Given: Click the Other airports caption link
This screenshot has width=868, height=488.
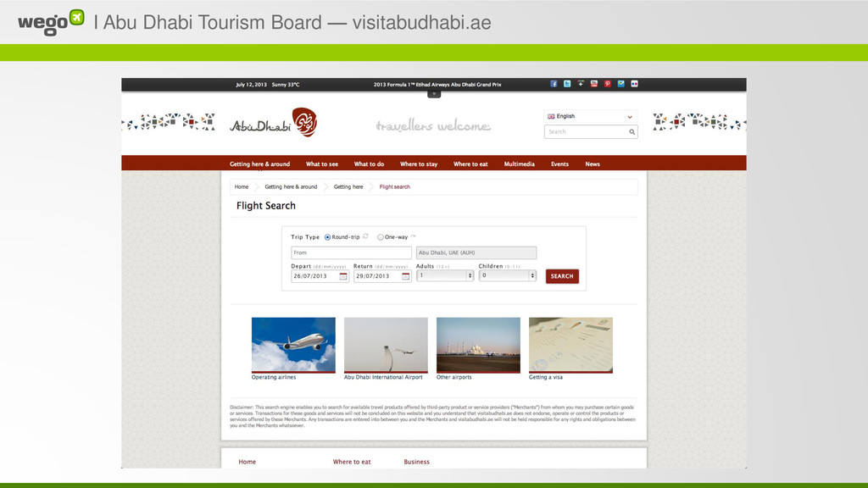Looking at the screenshot, I should point(454,377).
